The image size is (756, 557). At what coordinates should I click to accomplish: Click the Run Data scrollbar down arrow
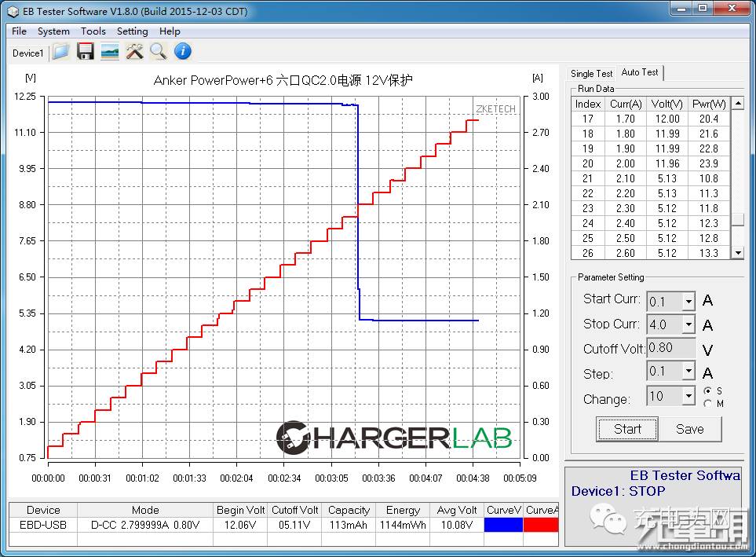738,252
